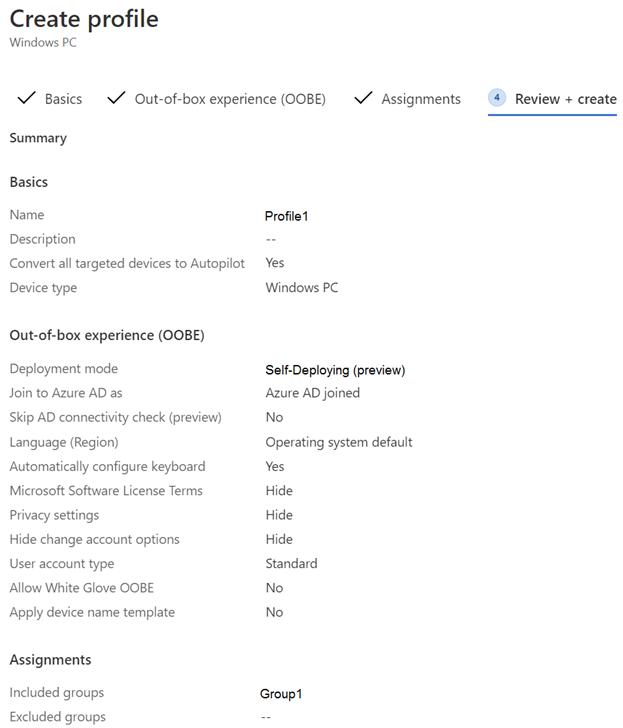Switch to the Basics tab

pos(63,99)
